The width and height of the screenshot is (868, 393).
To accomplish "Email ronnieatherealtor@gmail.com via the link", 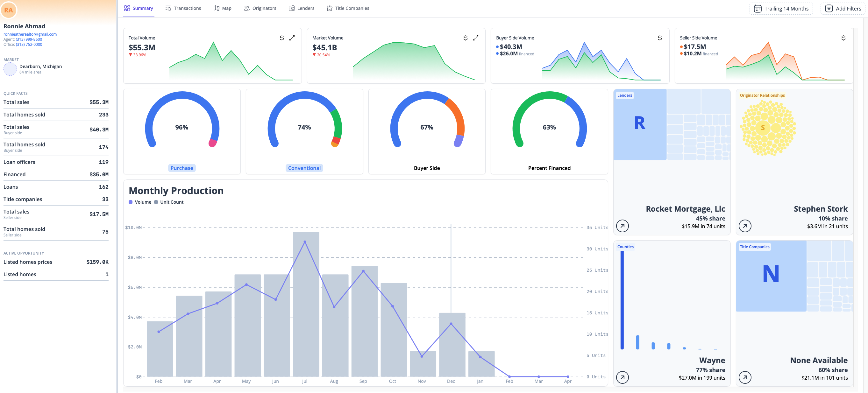I will point(30,34).
